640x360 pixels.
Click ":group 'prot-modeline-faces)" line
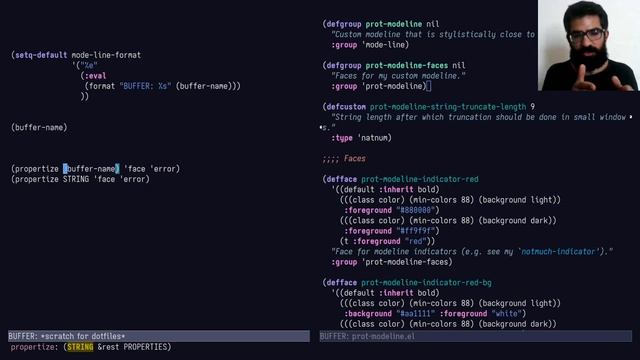click(x=392, y=262)
